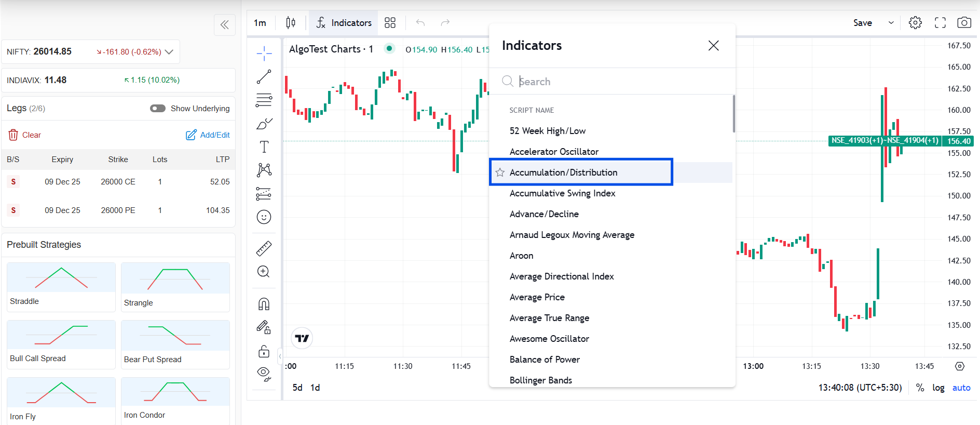Select the trend line drawing tool

click(x=264, y=77)
